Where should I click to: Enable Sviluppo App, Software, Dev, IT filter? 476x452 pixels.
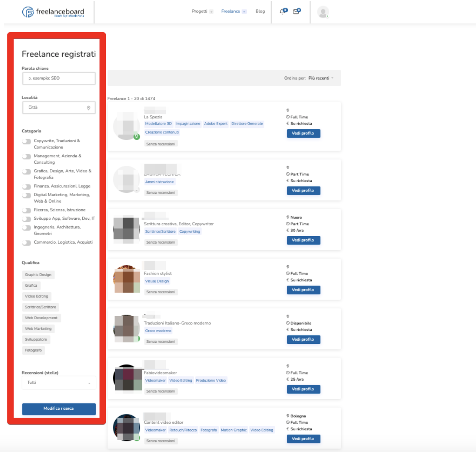tap(27, 219)
